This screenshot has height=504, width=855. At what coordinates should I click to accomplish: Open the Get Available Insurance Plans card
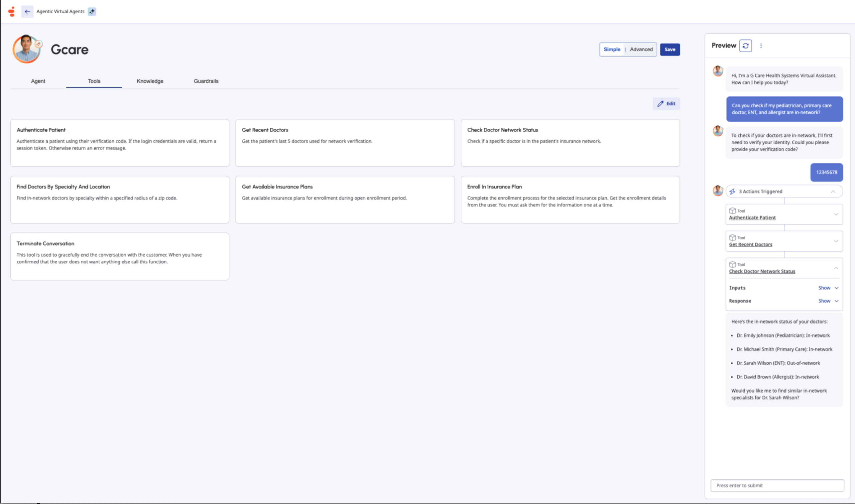pyautogui.click(x=345, y=200)
